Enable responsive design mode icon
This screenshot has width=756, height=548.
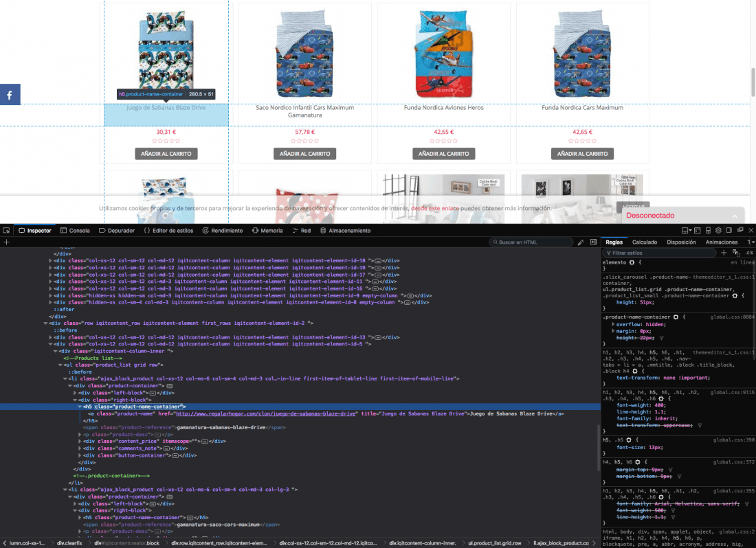tap(709, 231)
